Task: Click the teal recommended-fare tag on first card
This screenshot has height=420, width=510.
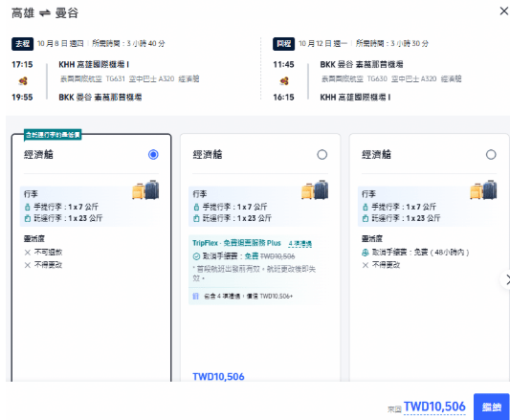Action: (x=53, y=135)
